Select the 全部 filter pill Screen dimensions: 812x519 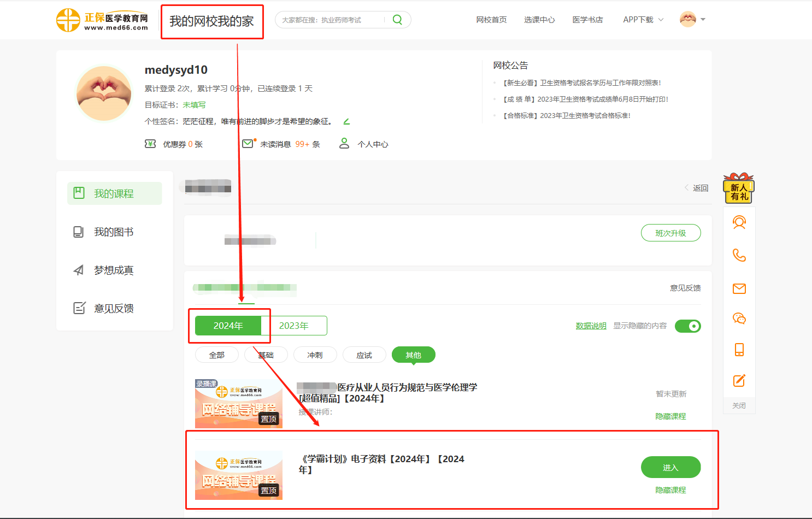216,355
